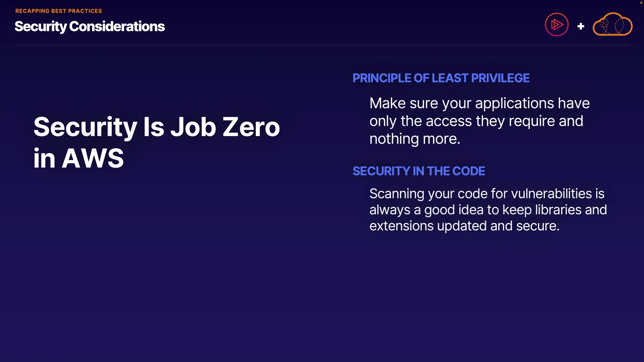Click the 'RECAPPING BEST PRACTICES' label

click(x=59, y=11)
